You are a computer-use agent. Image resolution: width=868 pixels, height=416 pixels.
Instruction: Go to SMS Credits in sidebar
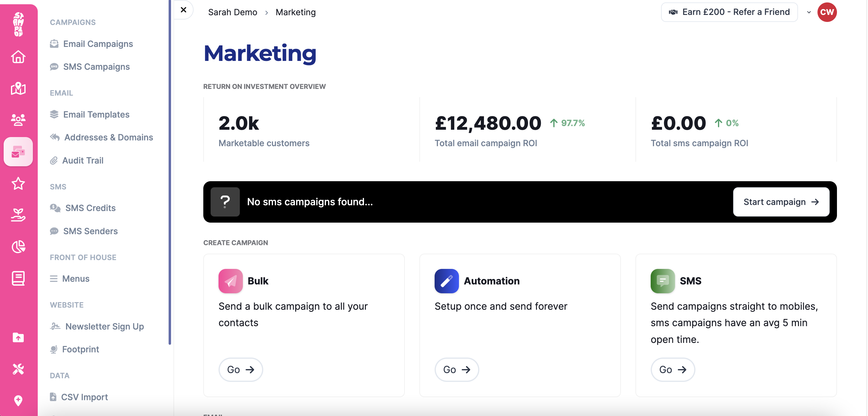tap(90, 208)
